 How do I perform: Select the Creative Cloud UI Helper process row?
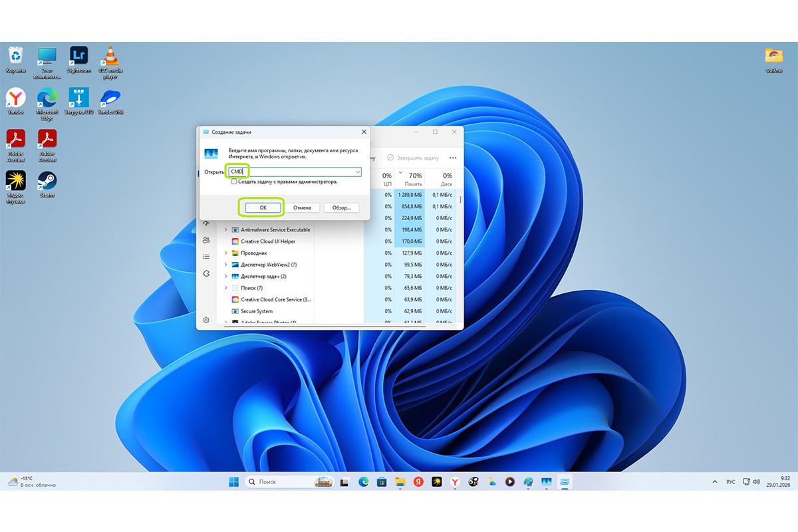click(268, 241)
